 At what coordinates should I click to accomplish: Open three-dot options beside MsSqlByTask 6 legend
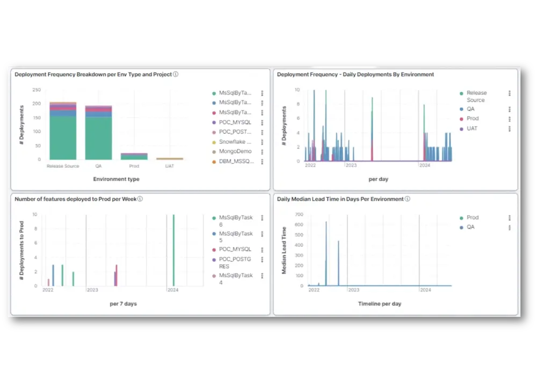[262, 218]
